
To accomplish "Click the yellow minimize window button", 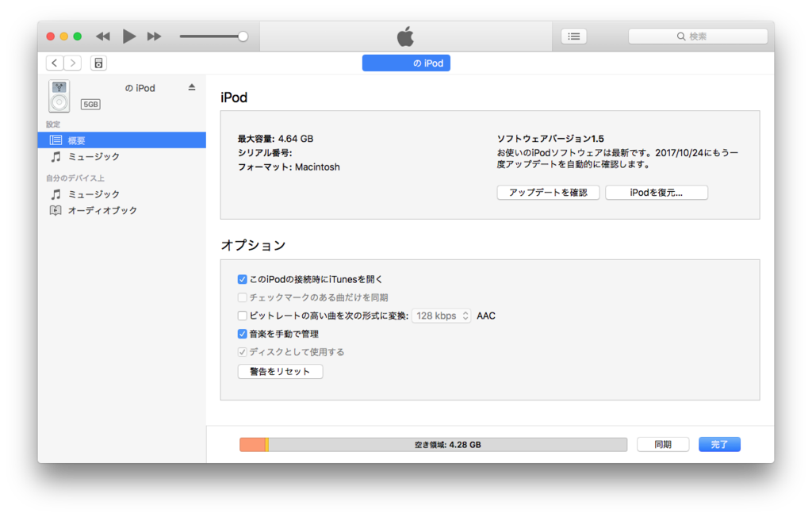I will click(x=63, y=36).
